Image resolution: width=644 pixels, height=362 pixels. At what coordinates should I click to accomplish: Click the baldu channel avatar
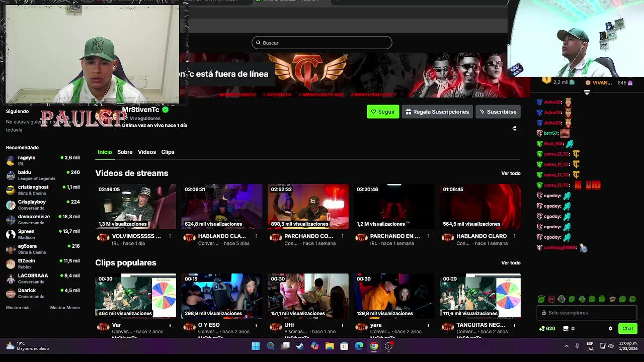coord(11,175)
